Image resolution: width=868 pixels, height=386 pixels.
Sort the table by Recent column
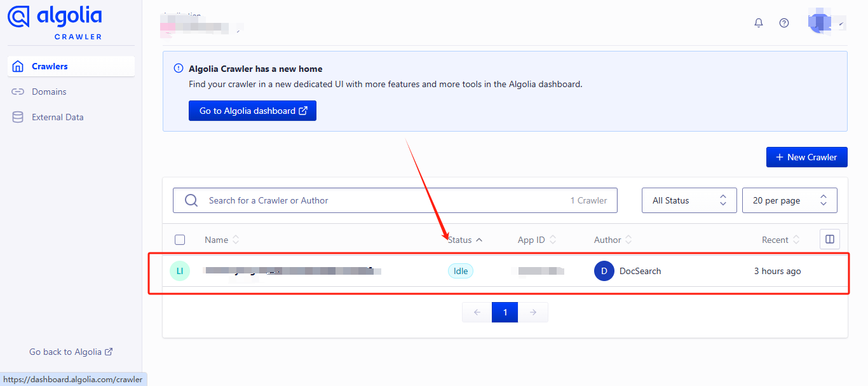780,240
